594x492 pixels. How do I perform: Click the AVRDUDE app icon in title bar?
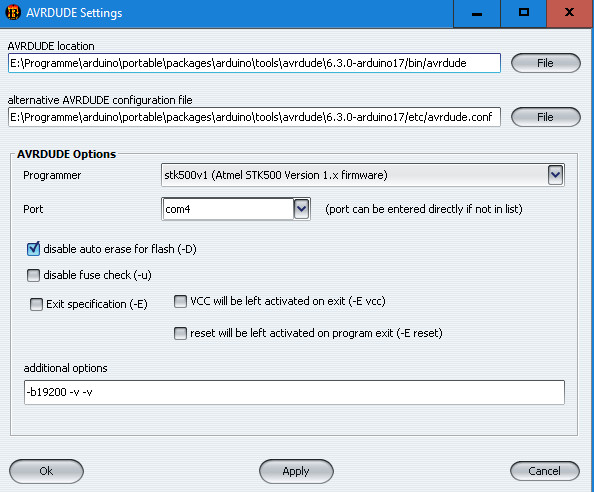point(13,12)
